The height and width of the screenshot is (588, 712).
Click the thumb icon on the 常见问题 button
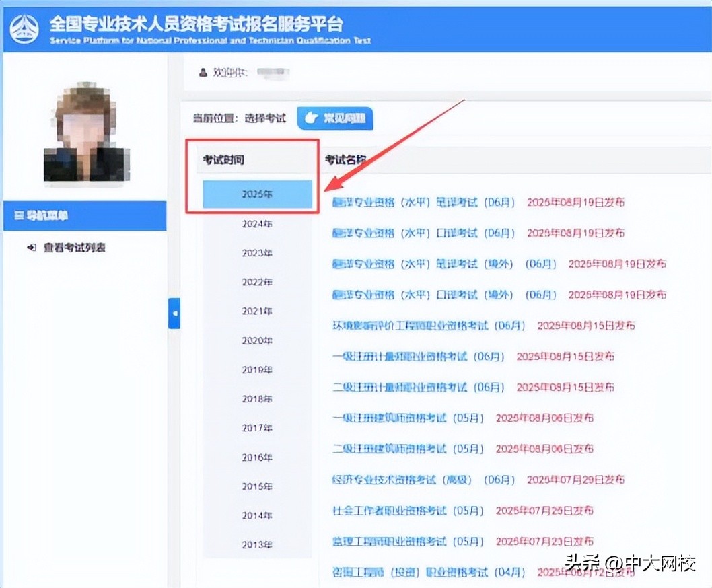tap(310, 118)
